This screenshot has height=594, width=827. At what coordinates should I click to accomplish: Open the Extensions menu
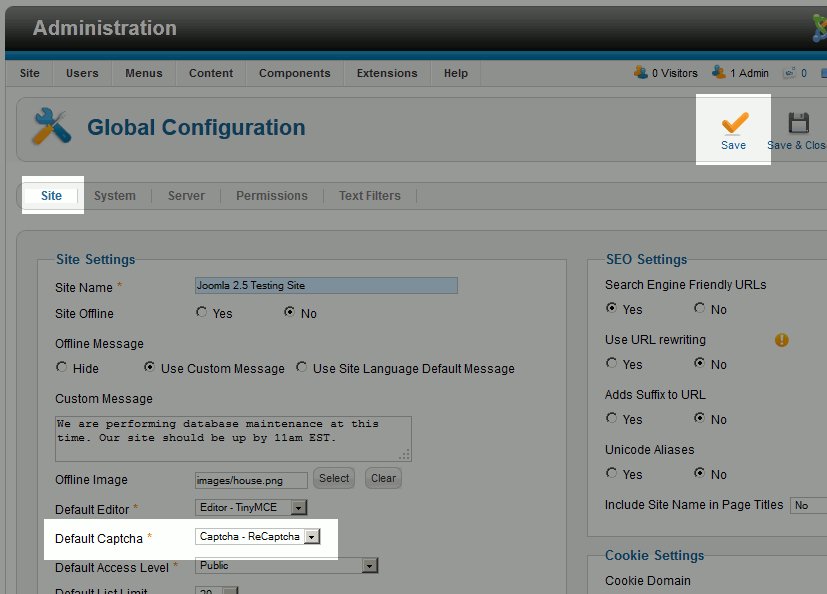click(387, 73)
